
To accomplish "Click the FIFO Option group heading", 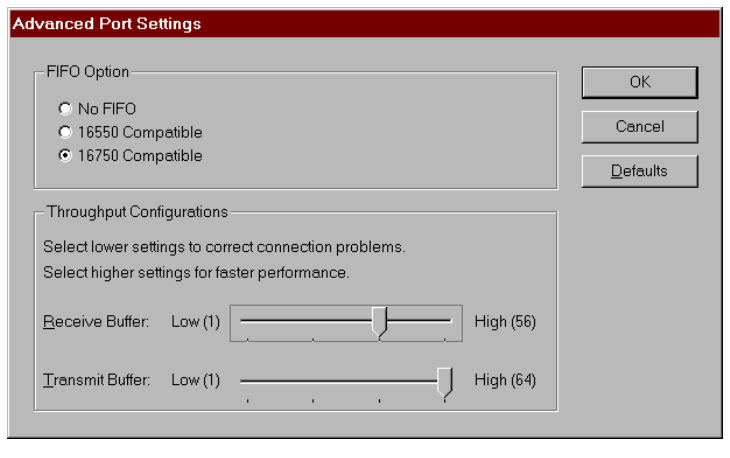I will tap(88, 71).
